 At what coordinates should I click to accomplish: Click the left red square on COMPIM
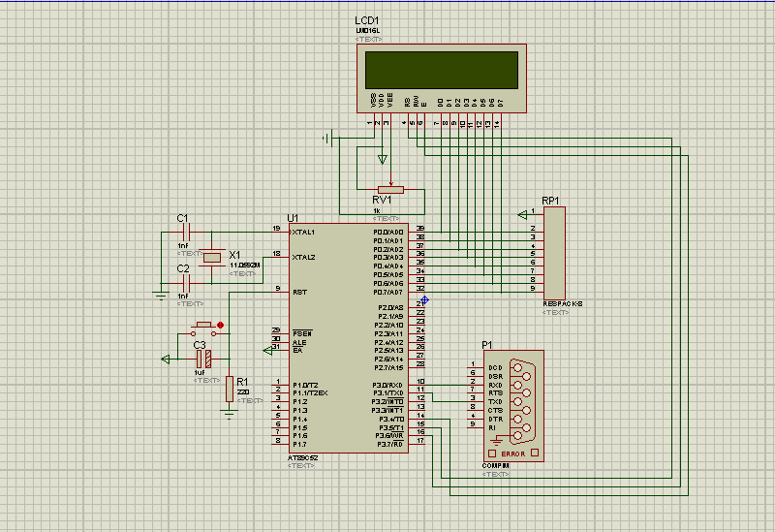[x=492, y=454]
